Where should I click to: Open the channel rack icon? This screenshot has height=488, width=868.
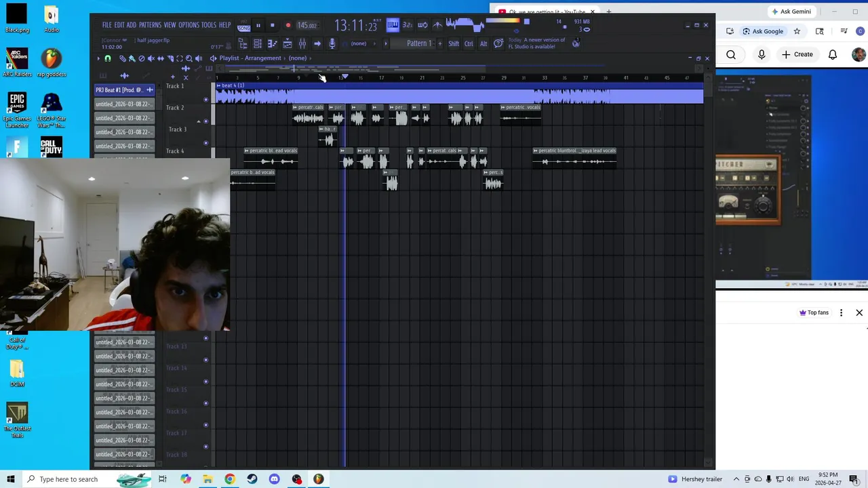pos(258,43)
